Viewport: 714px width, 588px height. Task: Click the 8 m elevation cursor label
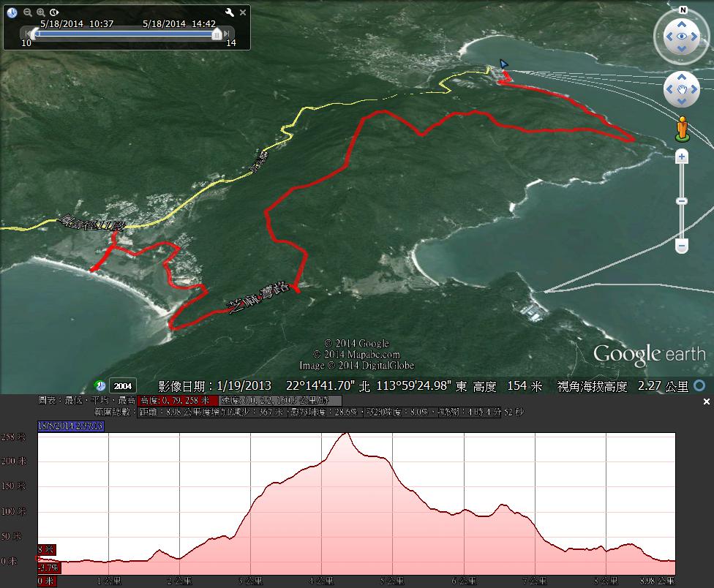(x=46, y=550)
